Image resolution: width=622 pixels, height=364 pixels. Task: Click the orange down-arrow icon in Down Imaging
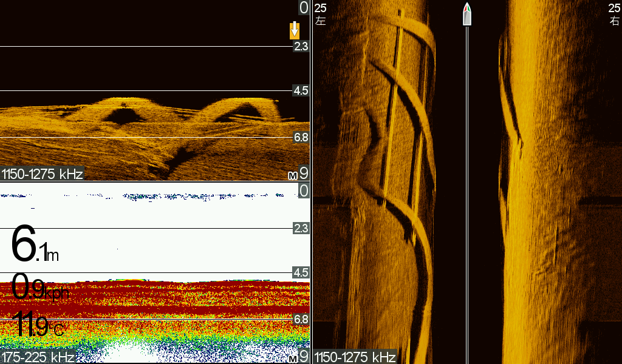click(x=295, y=30)
